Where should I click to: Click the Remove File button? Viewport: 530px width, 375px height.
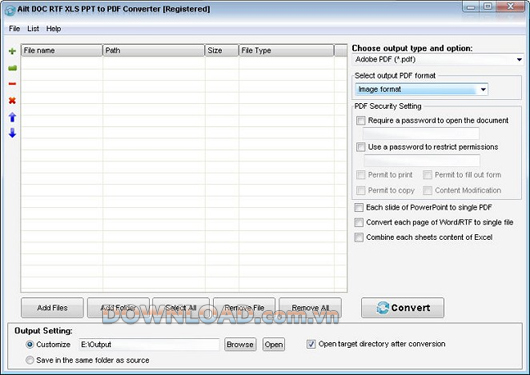tap(244, 308)
